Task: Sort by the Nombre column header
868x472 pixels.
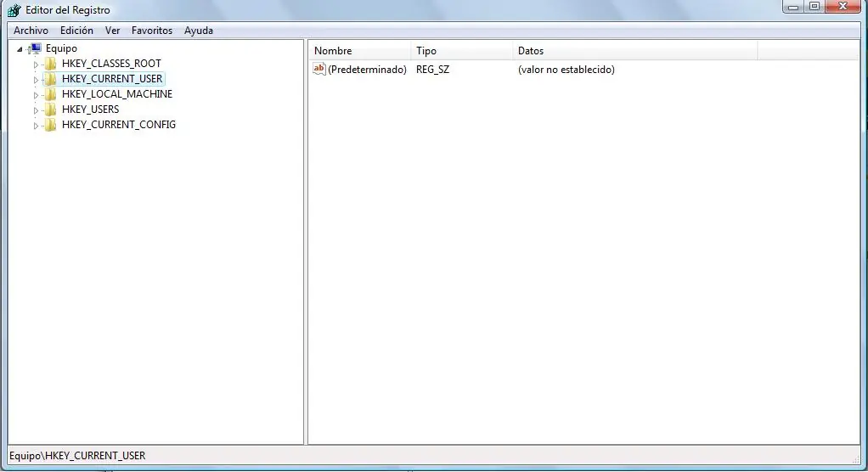Action: tap(360, 51)
